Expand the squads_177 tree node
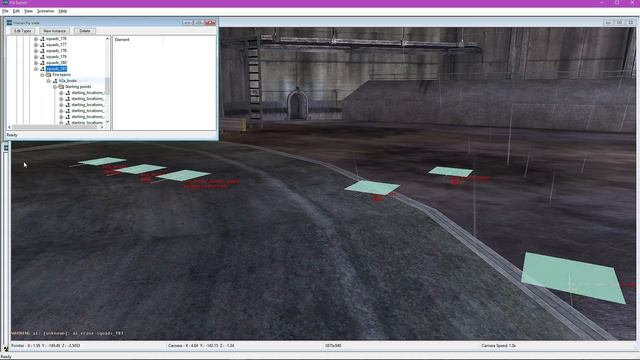 (36, 45)
